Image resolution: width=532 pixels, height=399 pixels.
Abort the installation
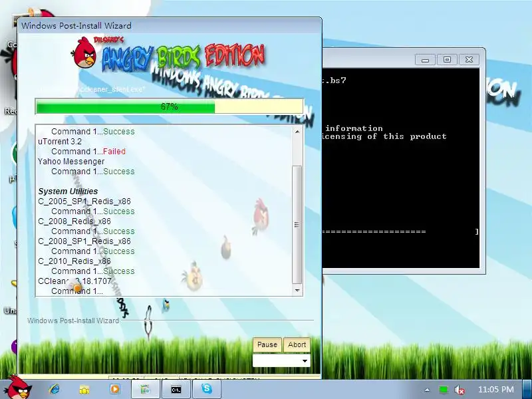[x=297, y=344]
